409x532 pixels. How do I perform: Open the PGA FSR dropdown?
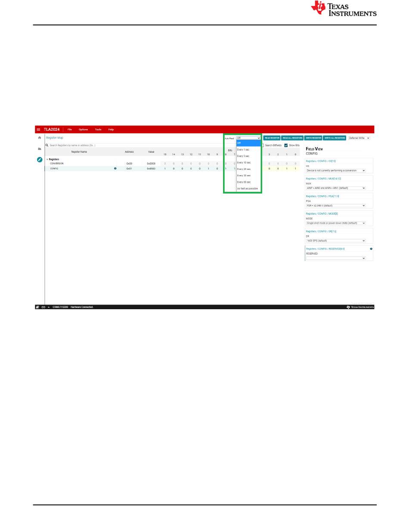click(x=336, y=206)
